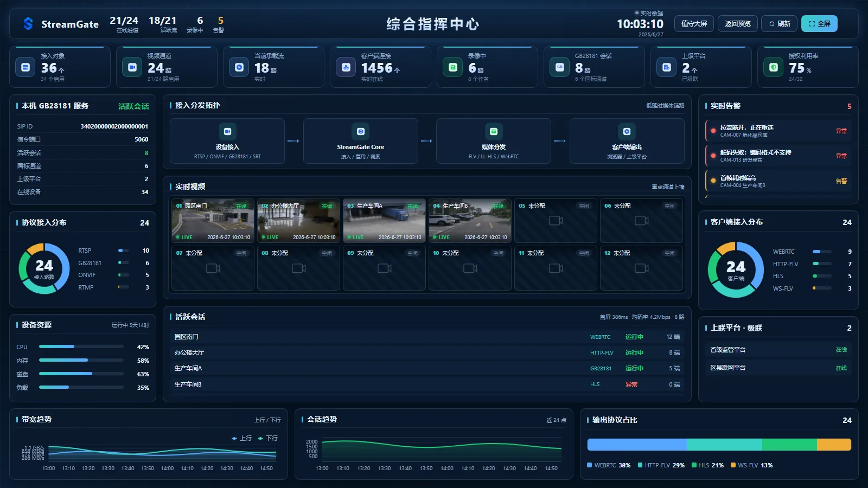Click the 协议接入分布 donut chart
Screen dimensions: 868x488
(44, 268)
